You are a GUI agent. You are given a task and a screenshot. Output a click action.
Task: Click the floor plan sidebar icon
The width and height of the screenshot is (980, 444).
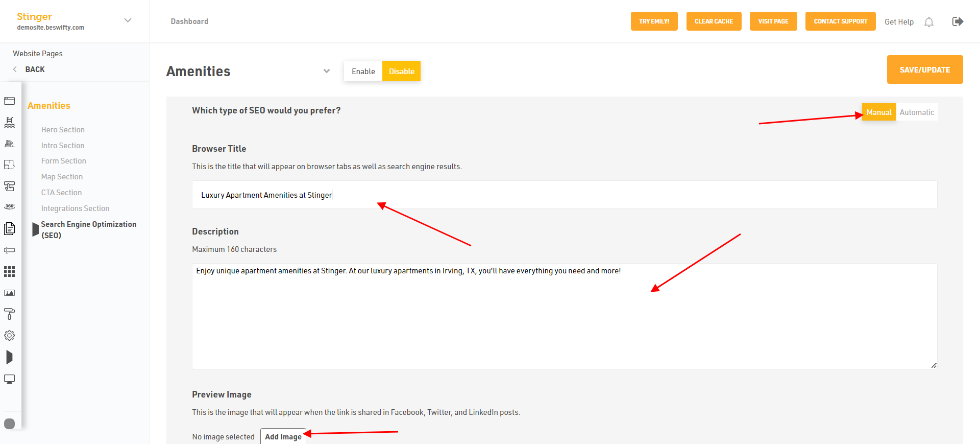(9, 165)
